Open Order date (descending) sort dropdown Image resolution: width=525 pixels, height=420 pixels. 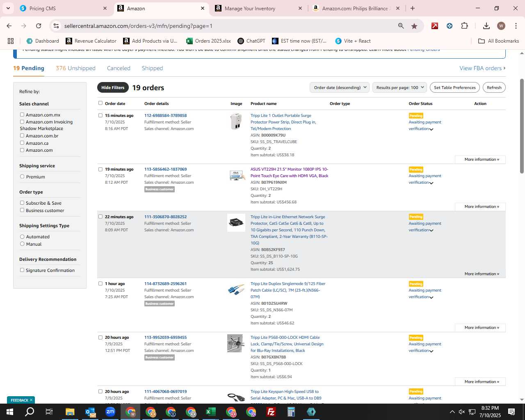click(x=340, y=87)
